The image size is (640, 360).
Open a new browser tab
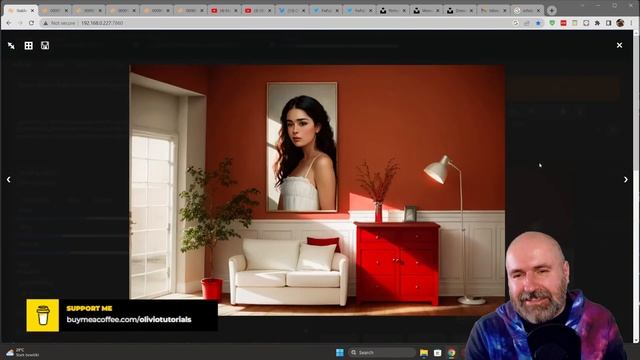pyautogui.click(x=551, y=11)
